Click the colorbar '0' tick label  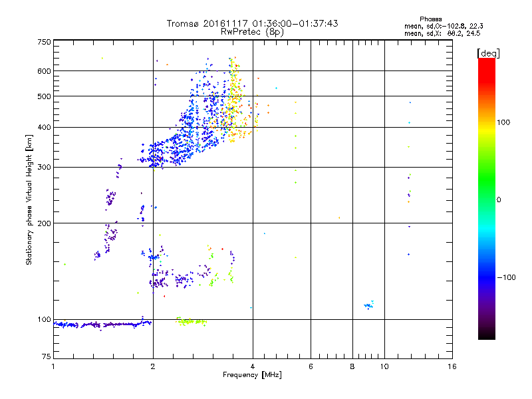(499, 200)
